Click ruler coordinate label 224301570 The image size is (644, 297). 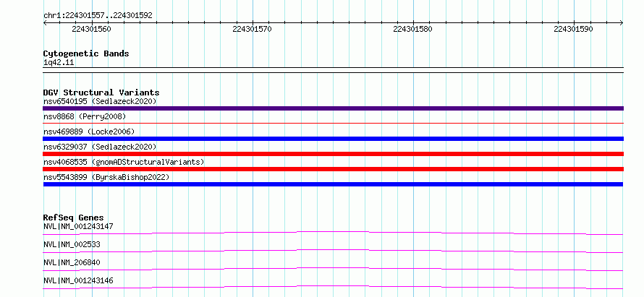click(x=252, y=29)
